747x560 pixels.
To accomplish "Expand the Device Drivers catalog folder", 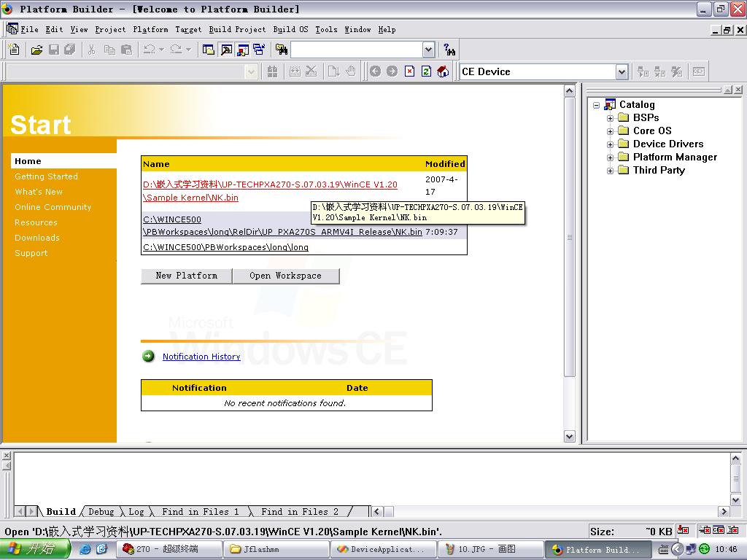I will [611, 144].
